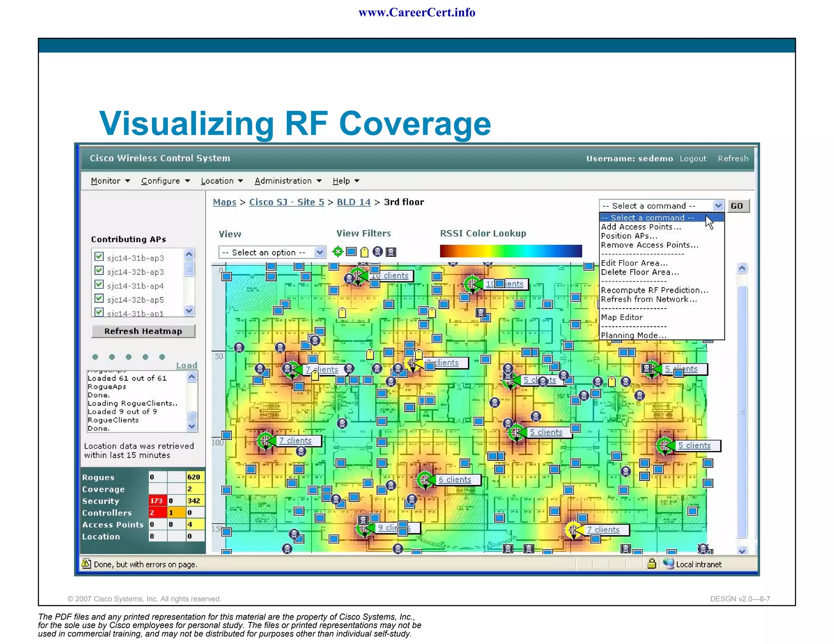Click the 'Select a command' combo box arrow
This screenshot has width=834, height=644.
tap(718, 206)
